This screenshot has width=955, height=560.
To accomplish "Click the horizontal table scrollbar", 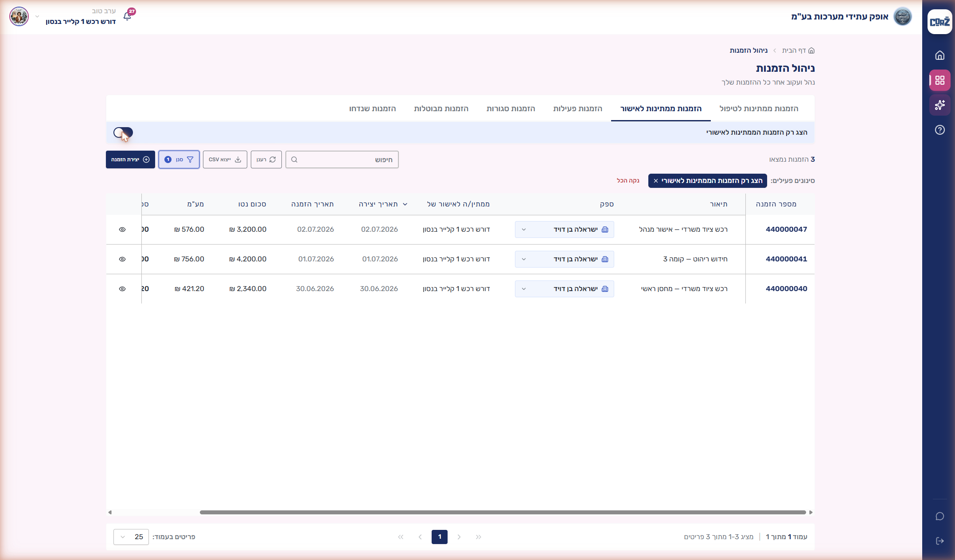I will click(x=503, y=512).
